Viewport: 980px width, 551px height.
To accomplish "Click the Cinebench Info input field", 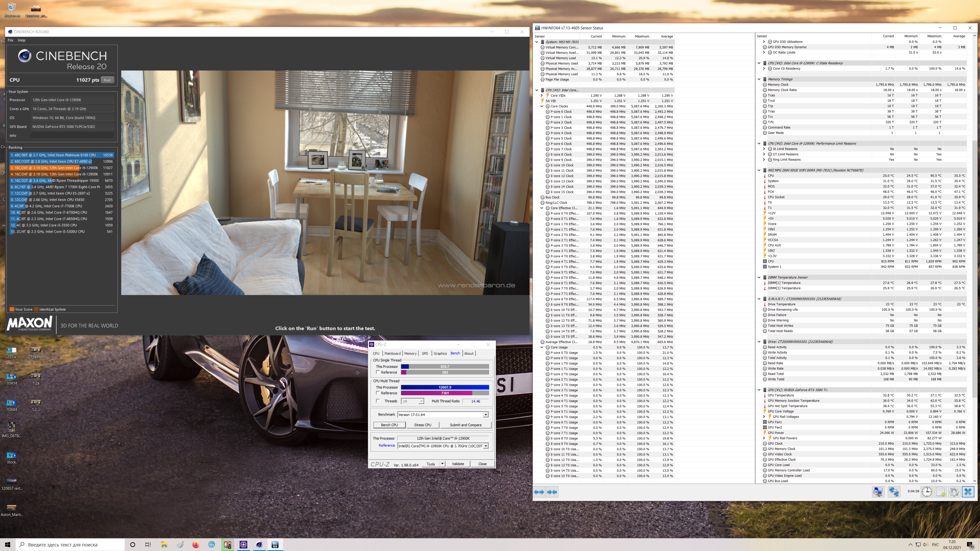I will 72,136.
